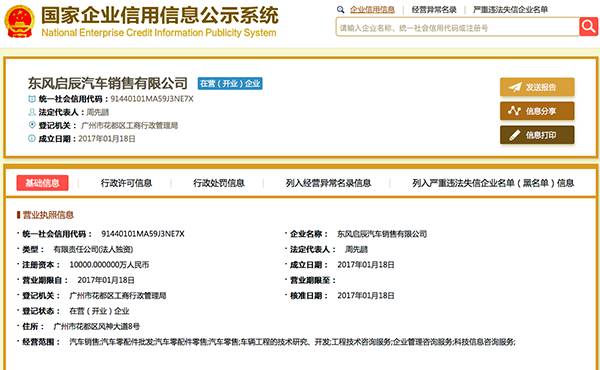Open the 列入经营异常名录信息 tab

point(328,183)
